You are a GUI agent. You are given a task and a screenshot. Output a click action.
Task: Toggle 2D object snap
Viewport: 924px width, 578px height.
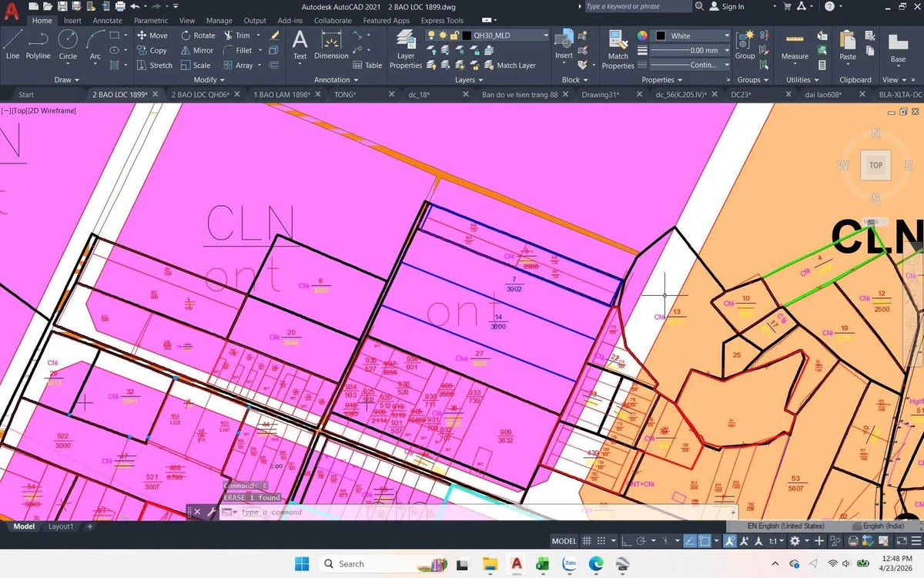705,541
